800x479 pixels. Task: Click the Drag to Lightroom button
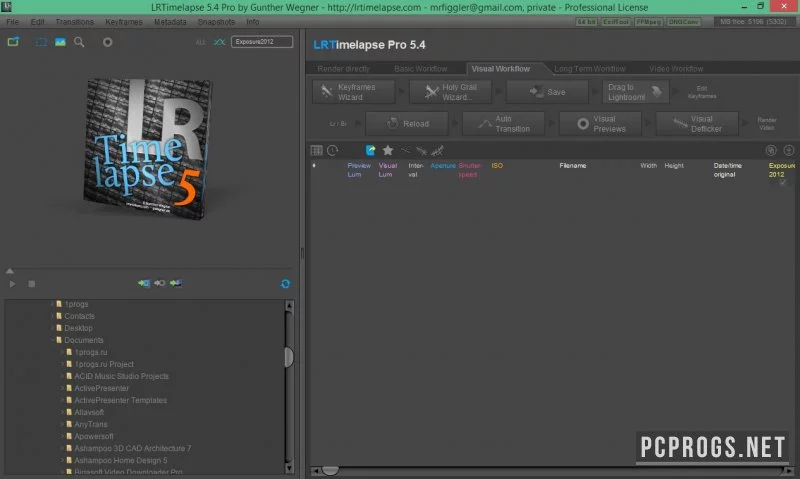point(635,92)
